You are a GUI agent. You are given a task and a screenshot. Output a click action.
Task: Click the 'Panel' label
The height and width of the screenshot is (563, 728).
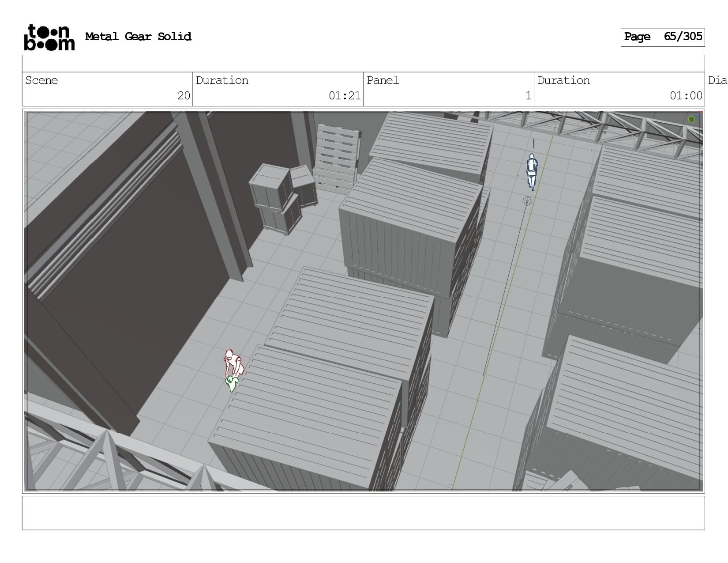coord(383,80)
